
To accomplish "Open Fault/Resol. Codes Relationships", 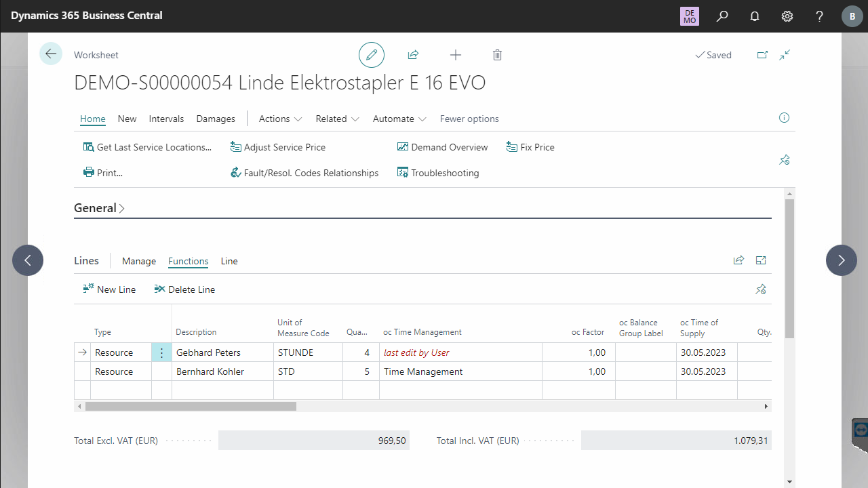I will (x=304, y=173).
